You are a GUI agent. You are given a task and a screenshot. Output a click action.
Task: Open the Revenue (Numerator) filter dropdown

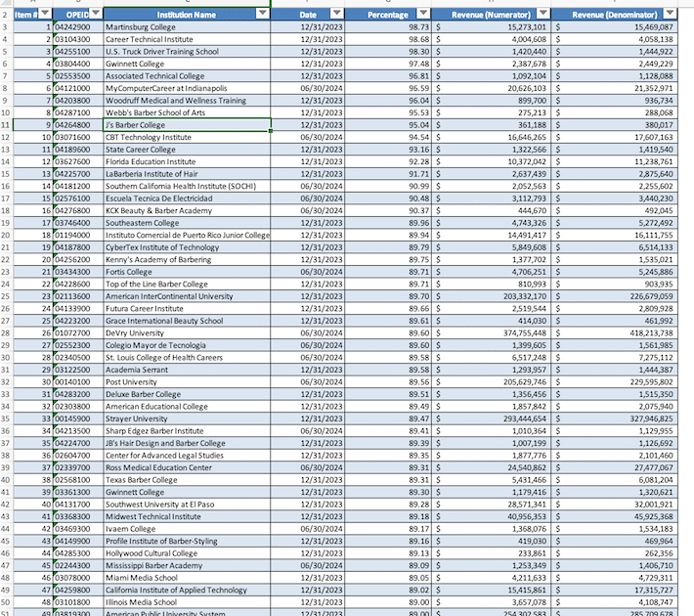click(541, 14)
